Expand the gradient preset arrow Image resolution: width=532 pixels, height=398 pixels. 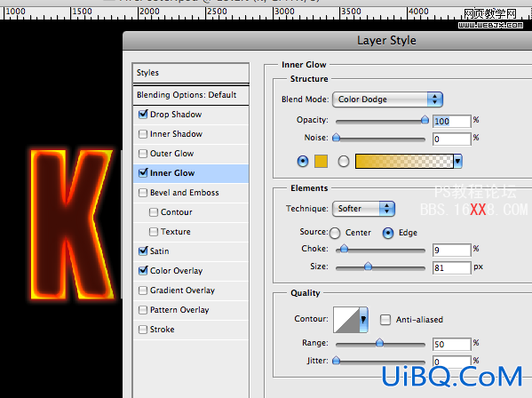[x=457, y=161]
